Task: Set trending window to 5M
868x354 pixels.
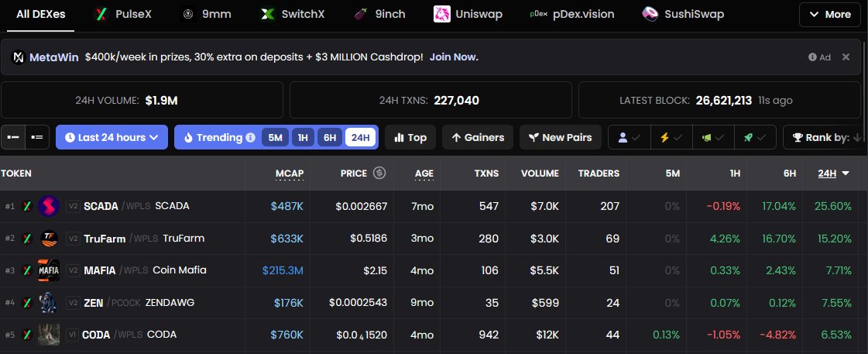Action: (275, 137)
